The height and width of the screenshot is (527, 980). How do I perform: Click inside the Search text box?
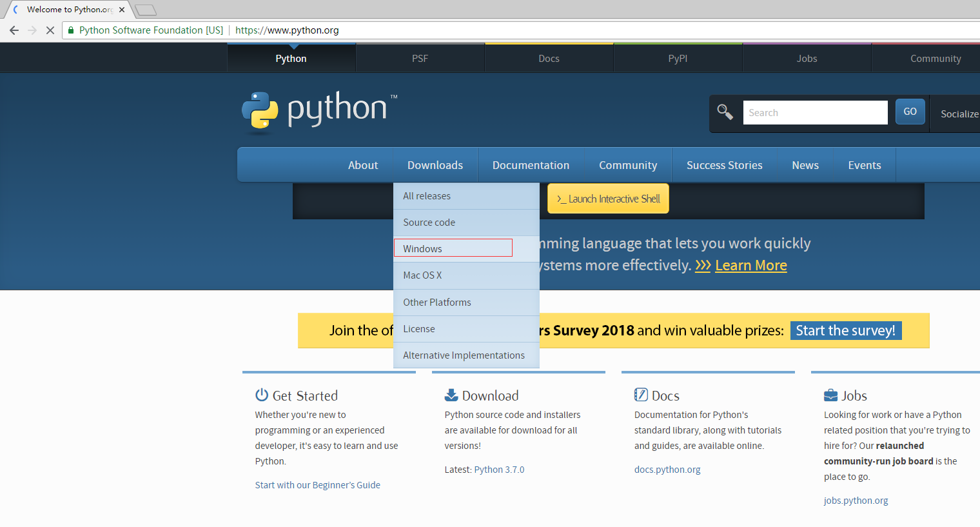(815, 112)
